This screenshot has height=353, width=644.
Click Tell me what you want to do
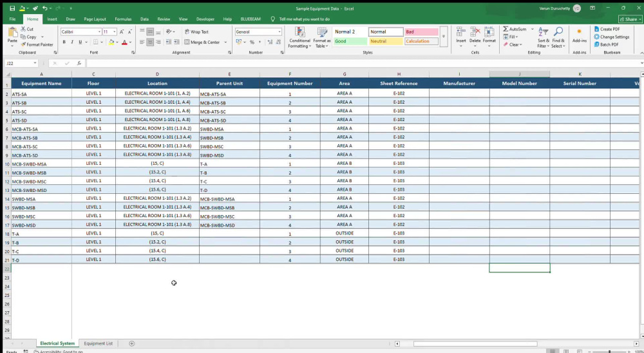305,19
